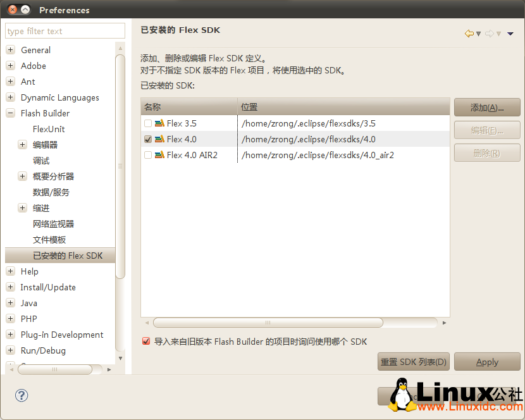Click in the type filter text field
The height and width of the screenshot is (420, 525).
click(65, 31)
